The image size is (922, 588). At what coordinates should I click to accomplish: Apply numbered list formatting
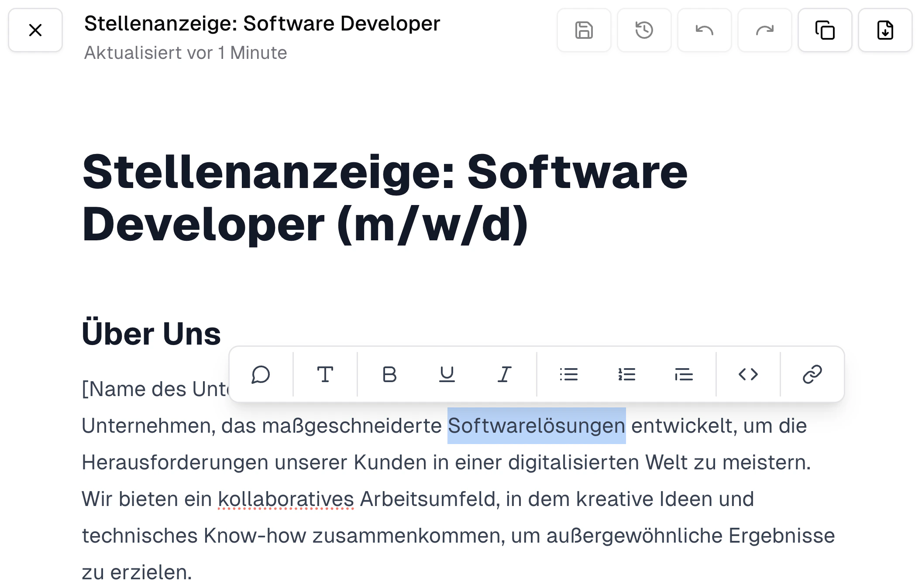pos(626,374)
